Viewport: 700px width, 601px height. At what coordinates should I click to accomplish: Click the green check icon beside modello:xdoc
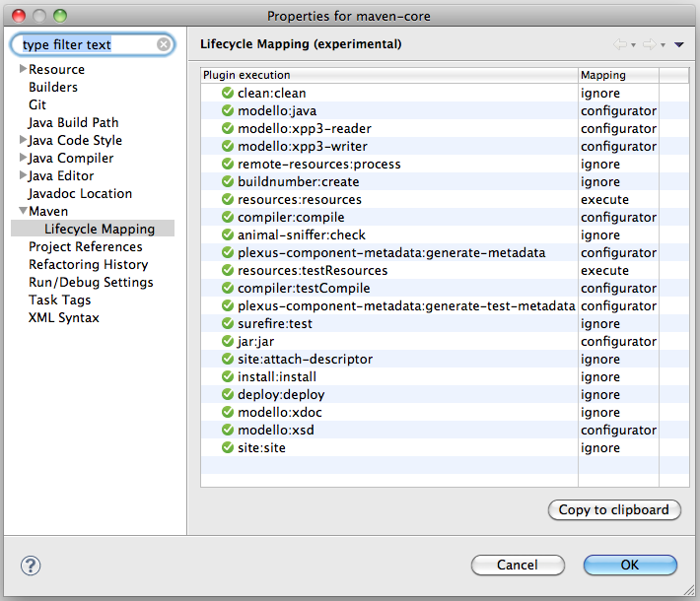228,412
